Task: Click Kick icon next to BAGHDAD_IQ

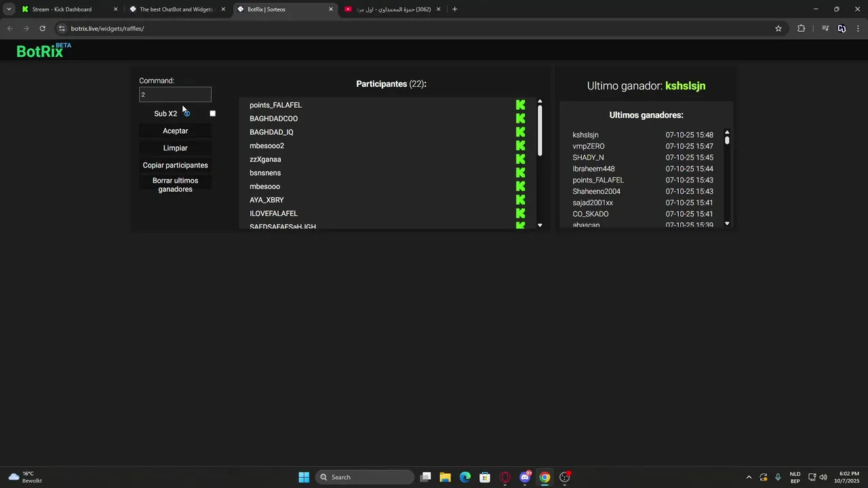Action: point(520,132)
